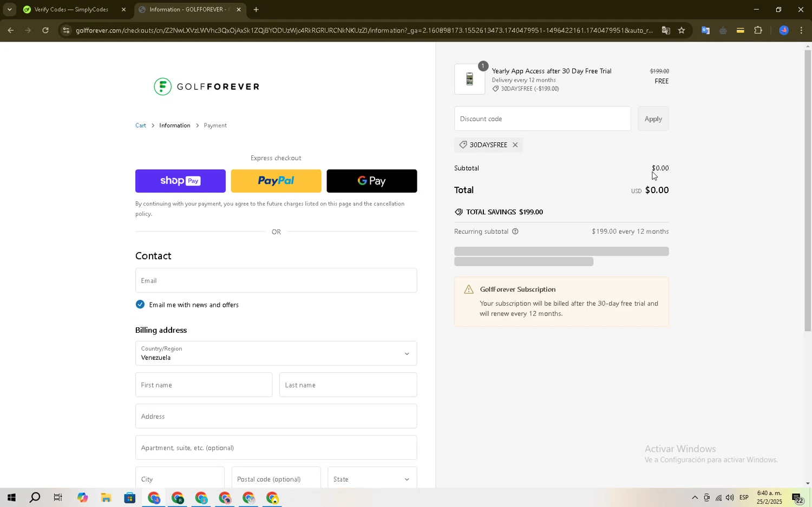The image size is (812, 507).
Task: Open the translate extension icon
Action: pyautogui.click(x=705, y=30)
